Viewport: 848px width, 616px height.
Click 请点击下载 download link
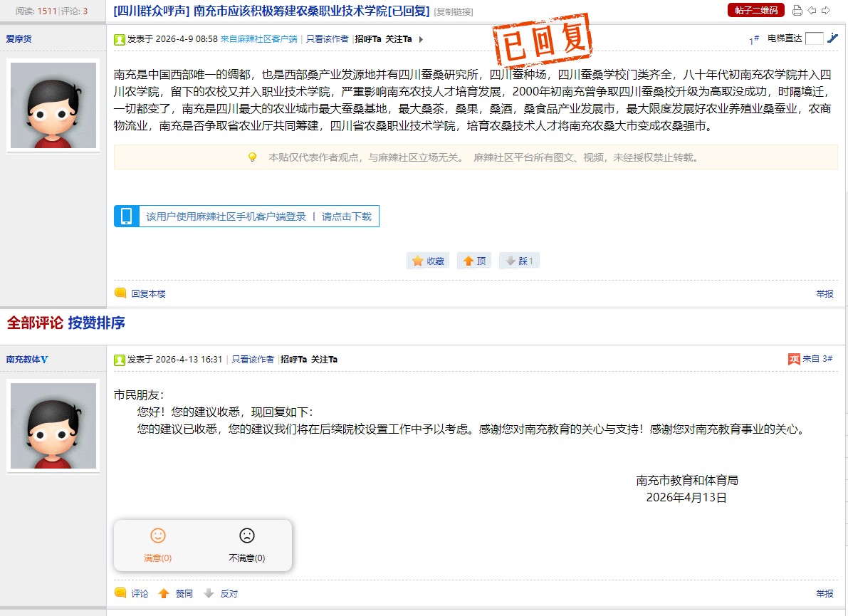click(347, 216)
